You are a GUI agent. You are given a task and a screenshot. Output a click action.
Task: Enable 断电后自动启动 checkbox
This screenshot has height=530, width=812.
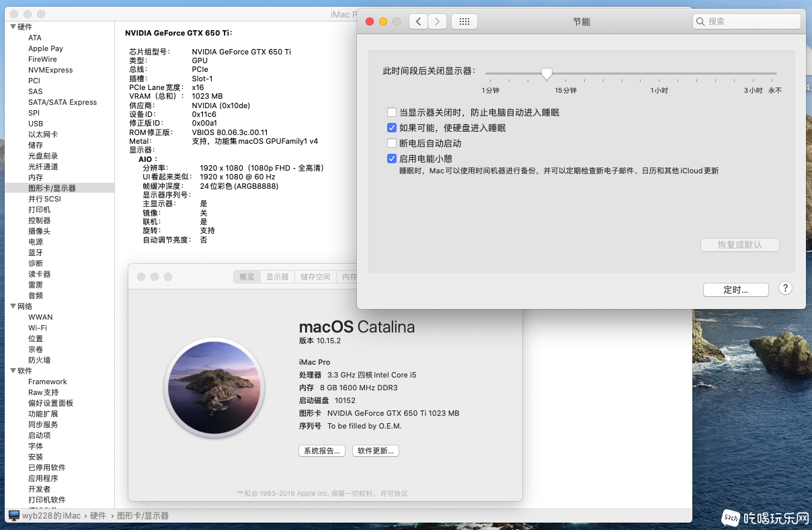tap(392, 143)
